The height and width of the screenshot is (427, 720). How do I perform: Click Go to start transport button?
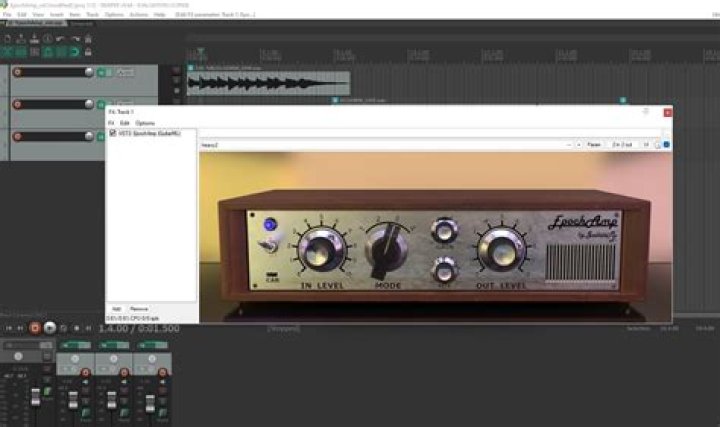point(8,328)
